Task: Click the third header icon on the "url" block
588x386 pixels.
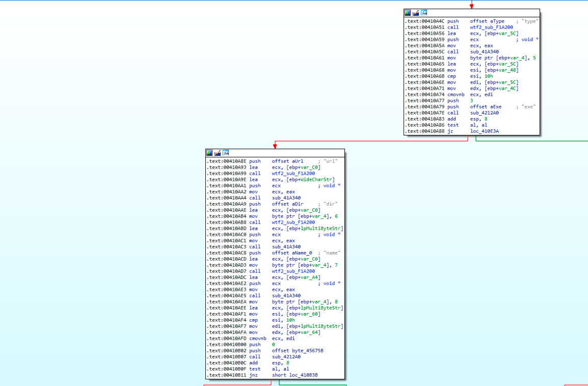Action: (x=226, y=153)
